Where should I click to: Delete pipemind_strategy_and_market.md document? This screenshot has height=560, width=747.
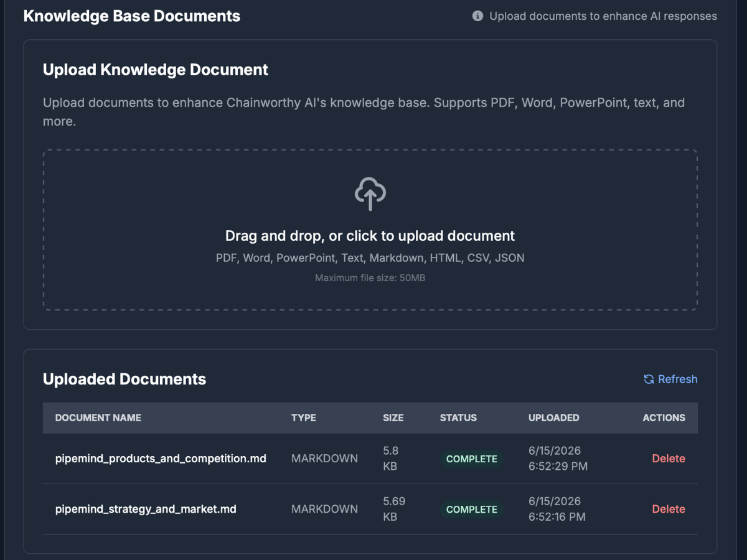[669, 509]
